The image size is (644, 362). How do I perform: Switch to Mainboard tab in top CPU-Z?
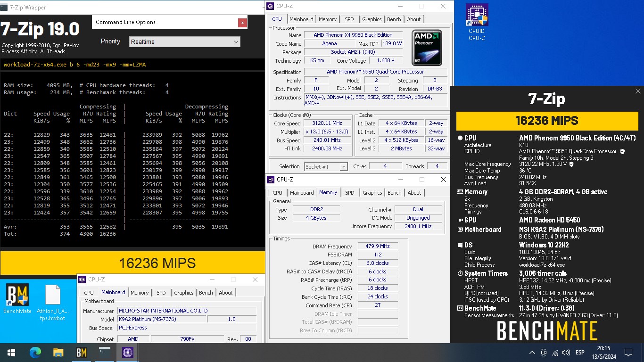pyautogui.click(x=301, y=19)
